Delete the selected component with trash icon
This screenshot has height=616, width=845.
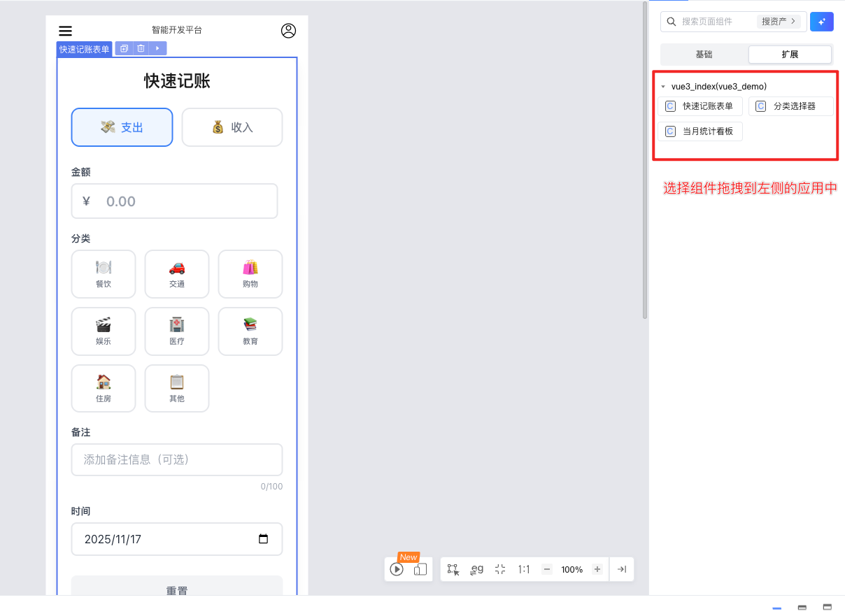pos(141,48)
